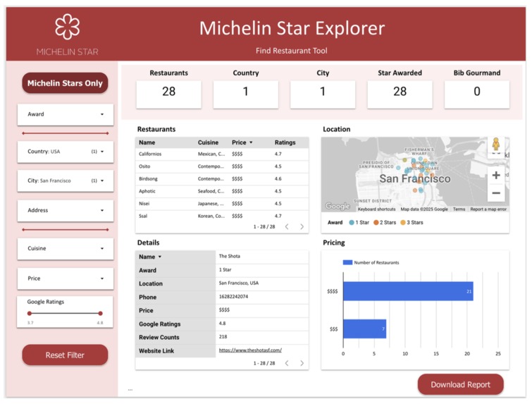Go to previous record in Details table
Screen dimensions: 532x404
point(287,363)
